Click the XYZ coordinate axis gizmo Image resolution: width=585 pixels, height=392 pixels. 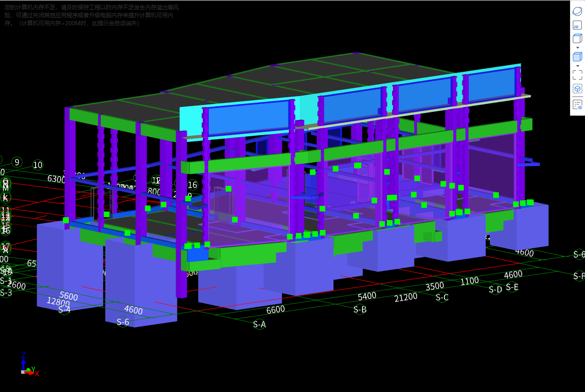point(29,364)
